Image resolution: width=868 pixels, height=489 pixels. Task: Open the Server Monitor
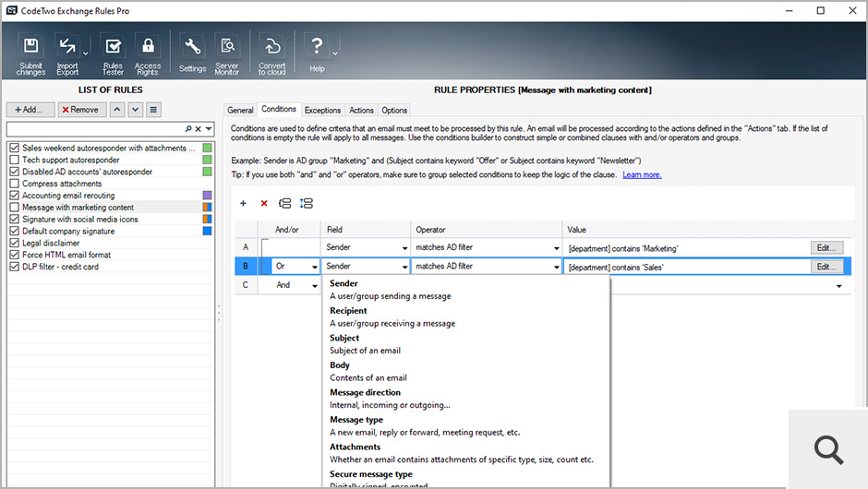coord(227,54)
